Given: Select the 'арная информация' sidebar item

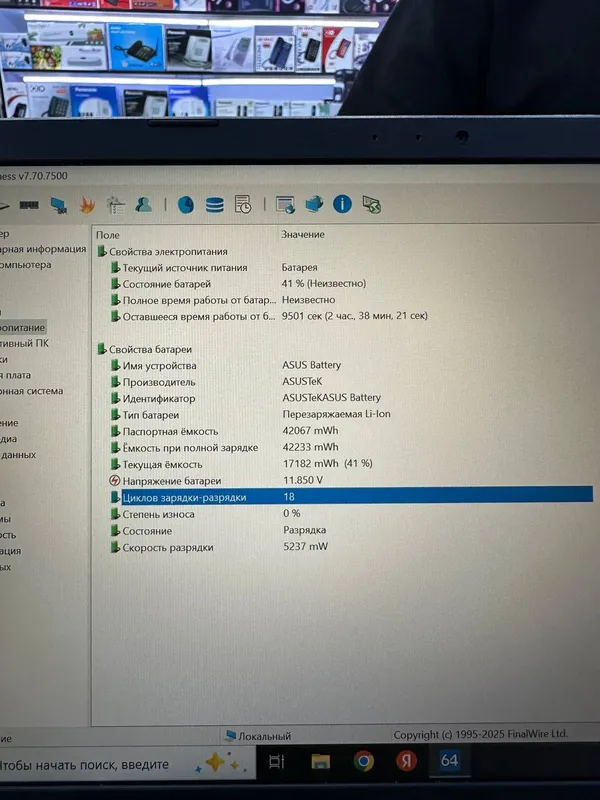Looking at the screenshot, I should (43, 249).
